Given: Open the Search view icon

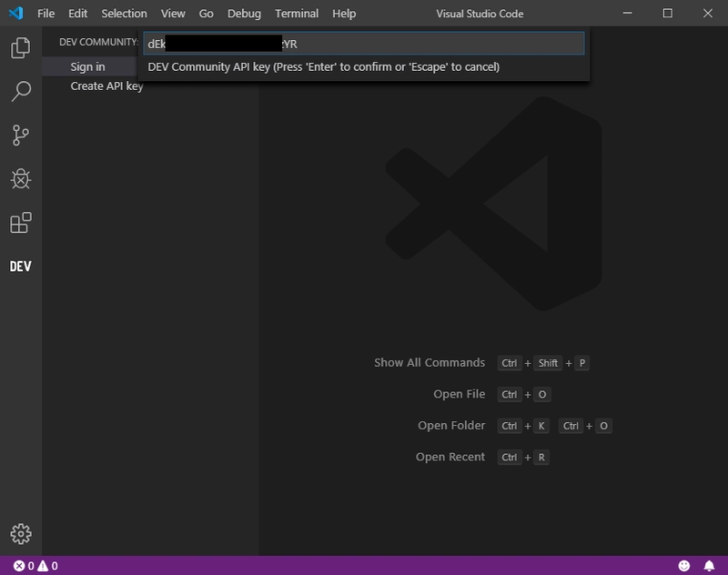Looking at the screenshot, I should (x=20, y=91).
